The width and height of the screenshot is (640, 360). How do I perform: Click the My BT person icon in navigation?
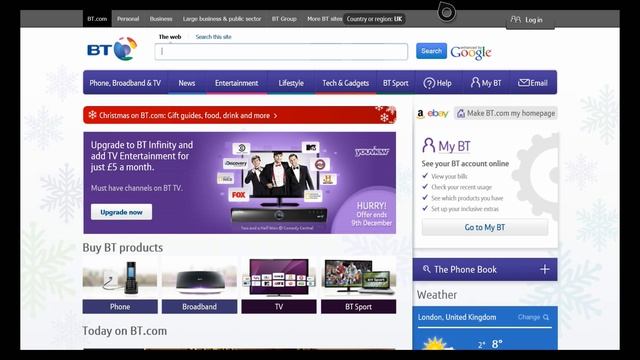coord(475,82)
